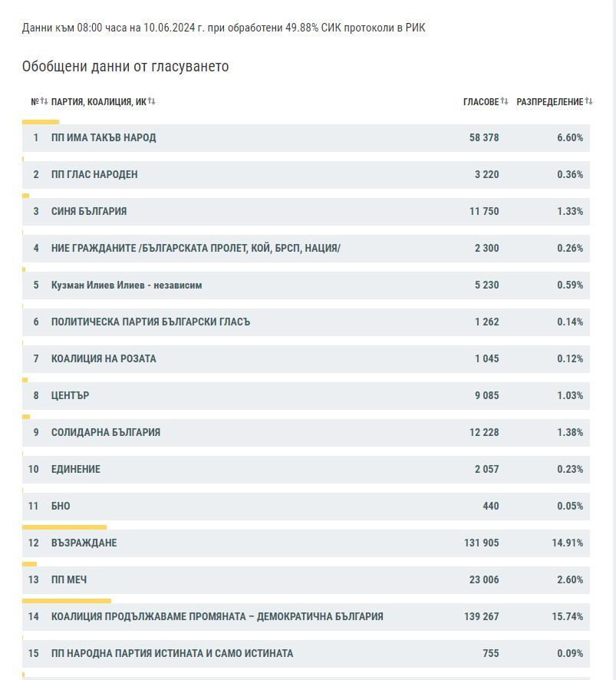Click the СИНЯ БЪЛГАРИЯ party row
Screen dimensions: 616x680
click(306, 212)
